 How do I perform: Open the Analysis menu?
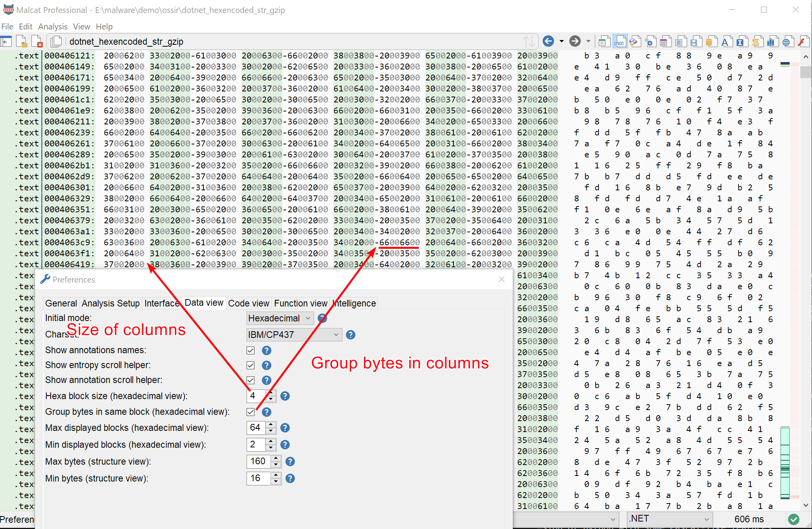click(x=53, y=27)
